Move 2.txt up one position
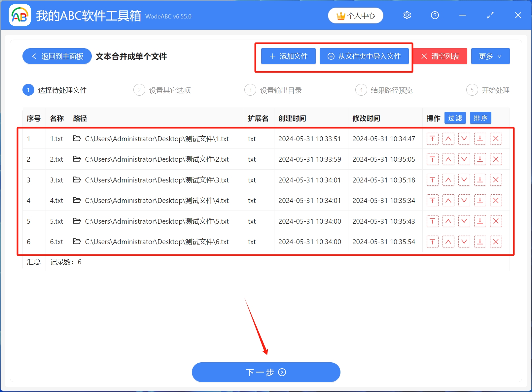Image resolution: width=532 pixels, height=392 pixels. click(448, 159)
